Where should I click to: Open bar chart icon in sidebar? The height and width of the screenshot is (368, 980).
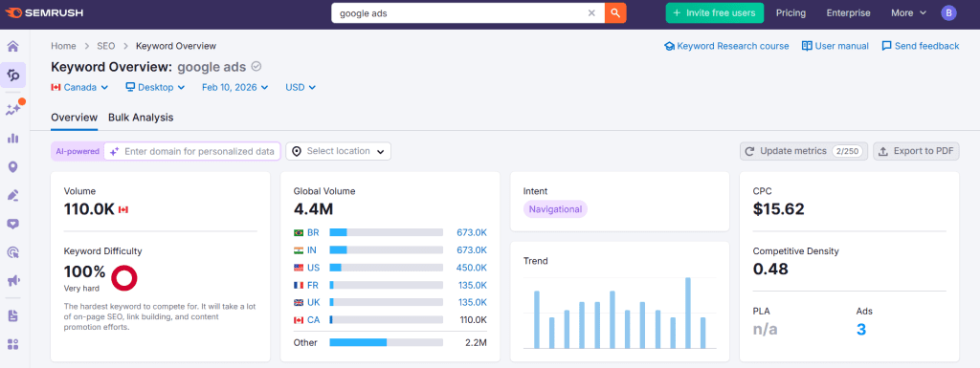(x=13, y=138)
